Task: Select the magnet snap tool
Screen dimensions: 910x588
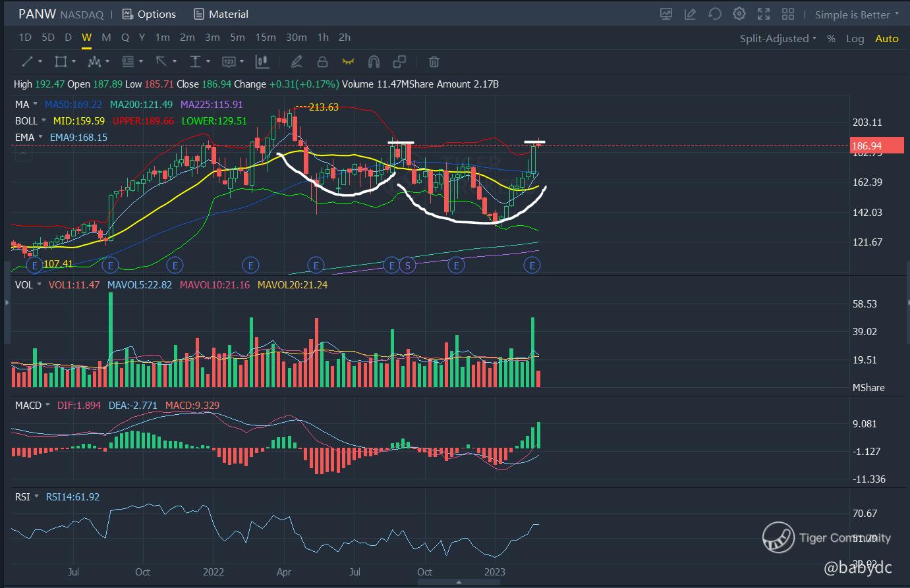Action: pos(374,62)
